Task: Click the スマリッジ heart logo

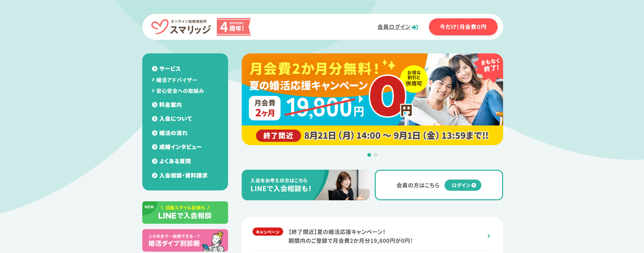Action: 181,27
